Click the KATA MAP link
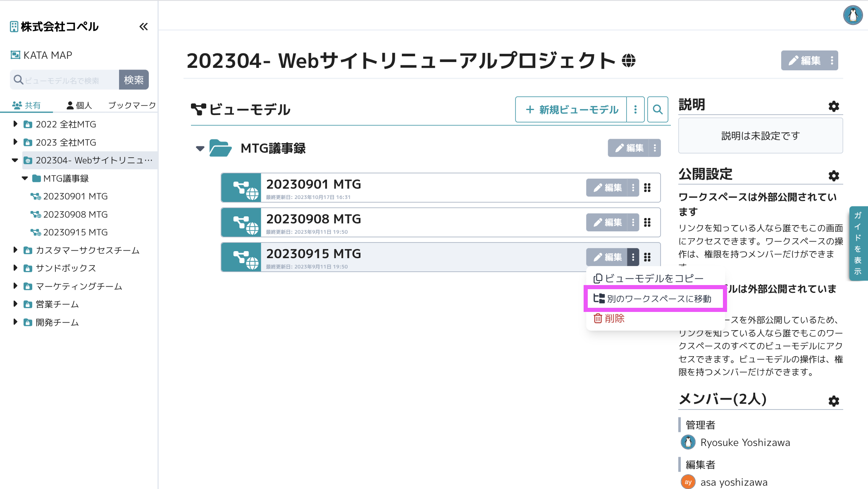This screenshot has width=868, height=489. (48, 55)
